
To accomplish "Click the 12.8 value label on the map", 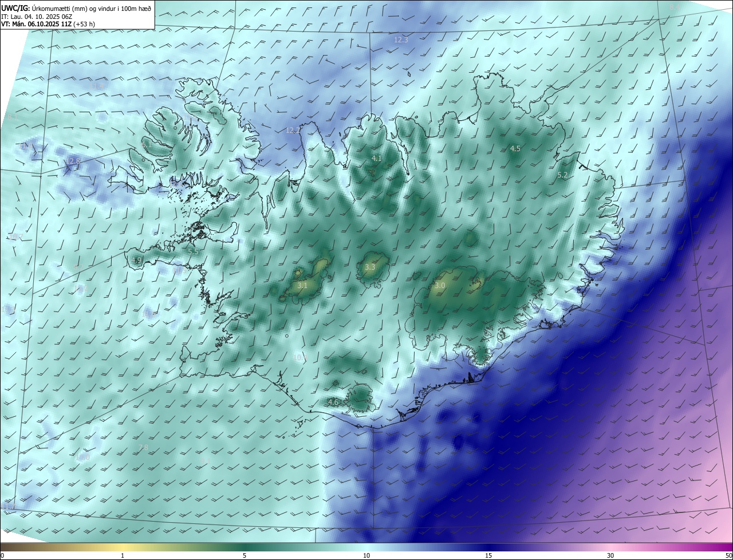I will point(72,161).
